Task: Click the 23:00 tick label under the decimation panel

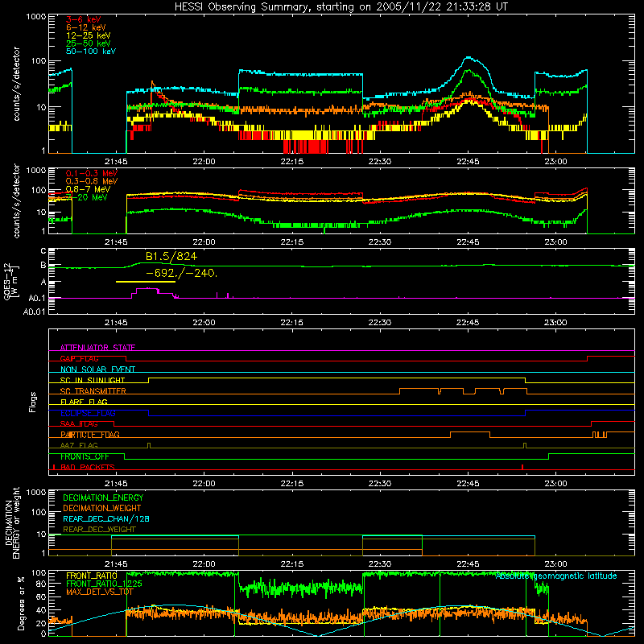Action: pos(555,564)
